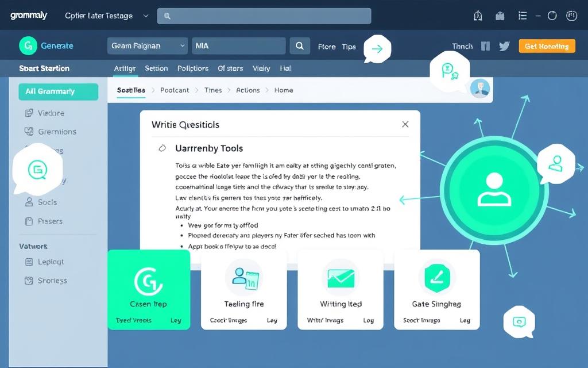Click the tag icon beside Uarrenby Tools
This screenshot has width=588, height=368.
pyautogui.click(x=162, y=148)
